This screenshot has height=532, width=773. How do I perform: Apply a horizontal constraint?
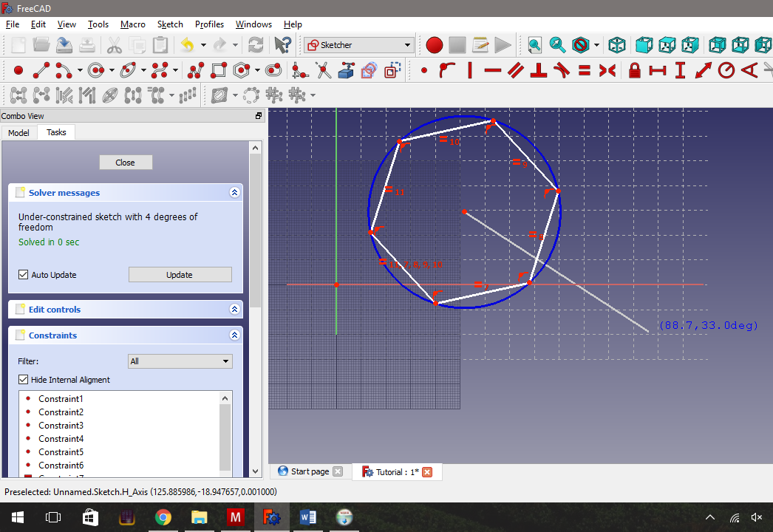pyautogui.click(x=493, y=70)
